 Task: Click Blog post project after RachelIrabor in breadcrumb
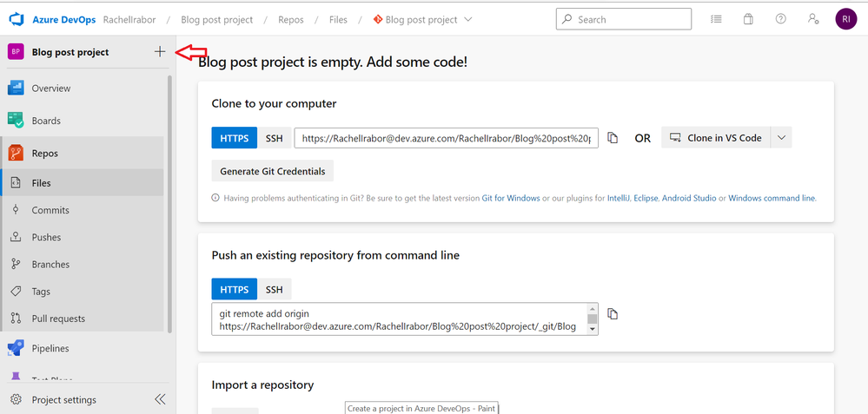pyautogui.click(x=217, y=19)
